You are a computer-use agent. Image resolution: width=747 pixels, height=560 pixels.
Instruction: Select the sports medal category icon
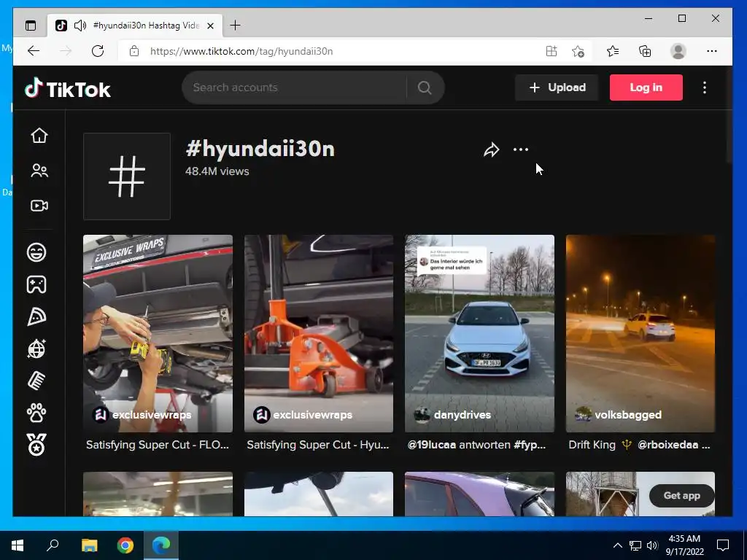pos(36,445)
